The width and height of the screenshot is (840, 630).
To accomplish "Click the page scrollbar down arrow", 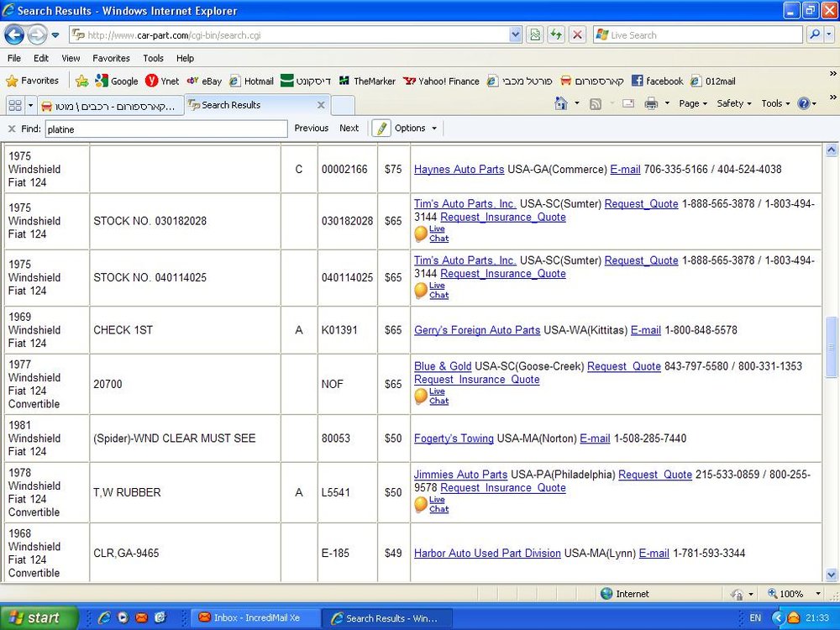I will pos(832,575).
